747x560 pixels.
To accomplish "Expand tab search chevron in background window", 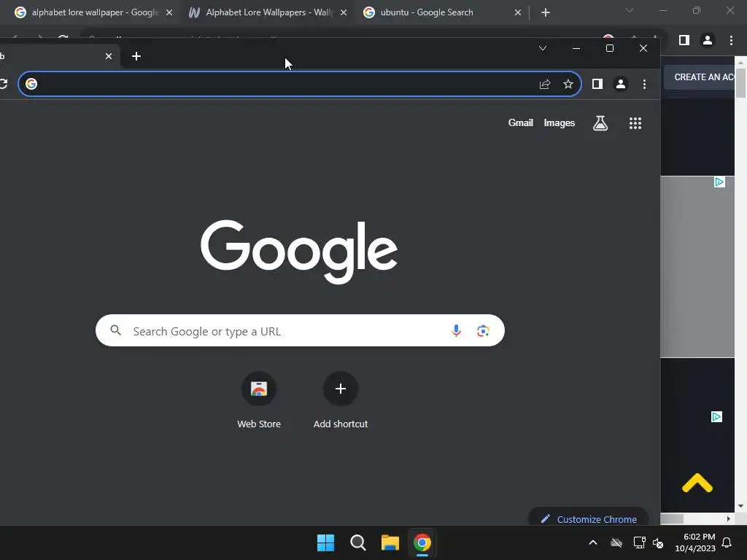I will click(630, 10).
